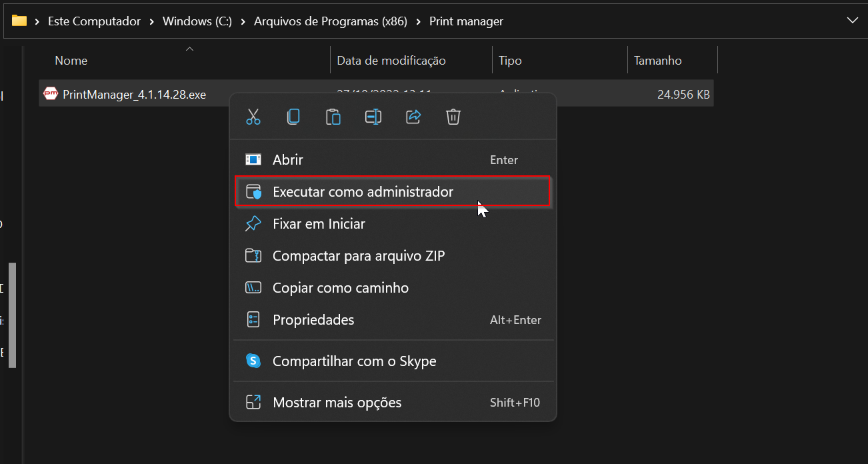Select Copiar como caminho entry
The height and width of the screenshot is (464, 868).
click(393, 288)
